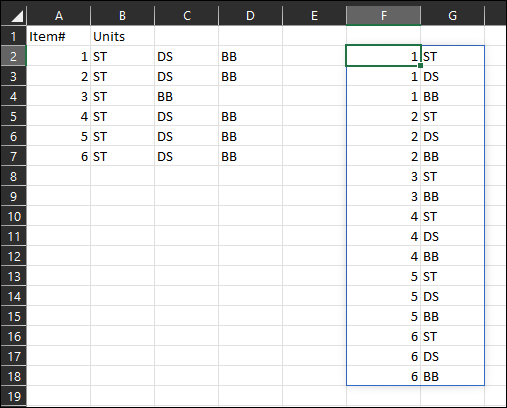
Task: Select row 13 header
Action: pos(13,276)
